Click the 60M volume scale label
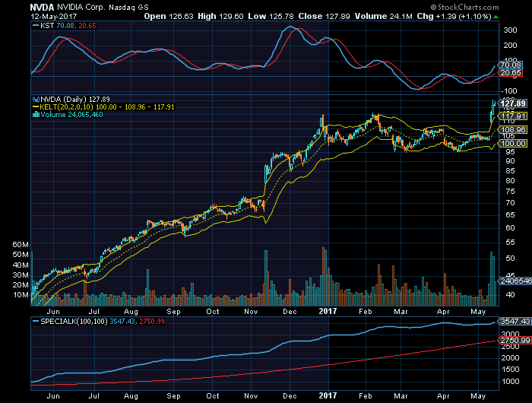Image resolution: width=532 pixels, height=403 pixels. (21, 245)
